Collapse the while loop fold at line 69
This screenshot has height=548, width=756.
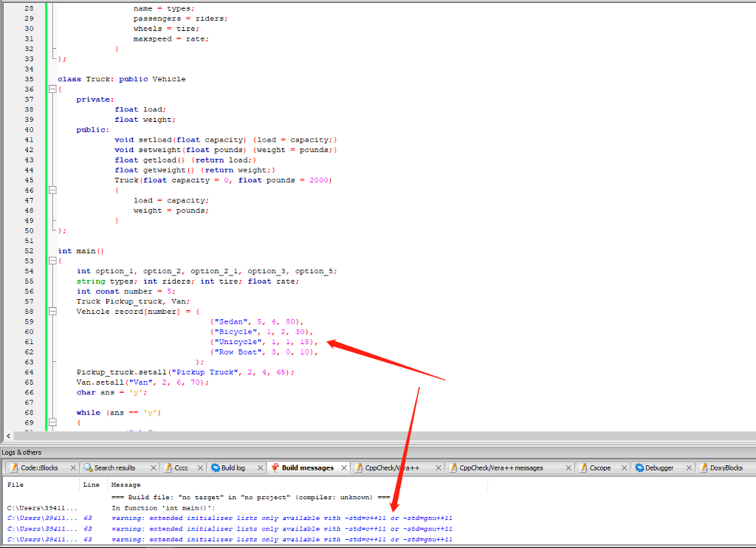click(x=52, y=422)
